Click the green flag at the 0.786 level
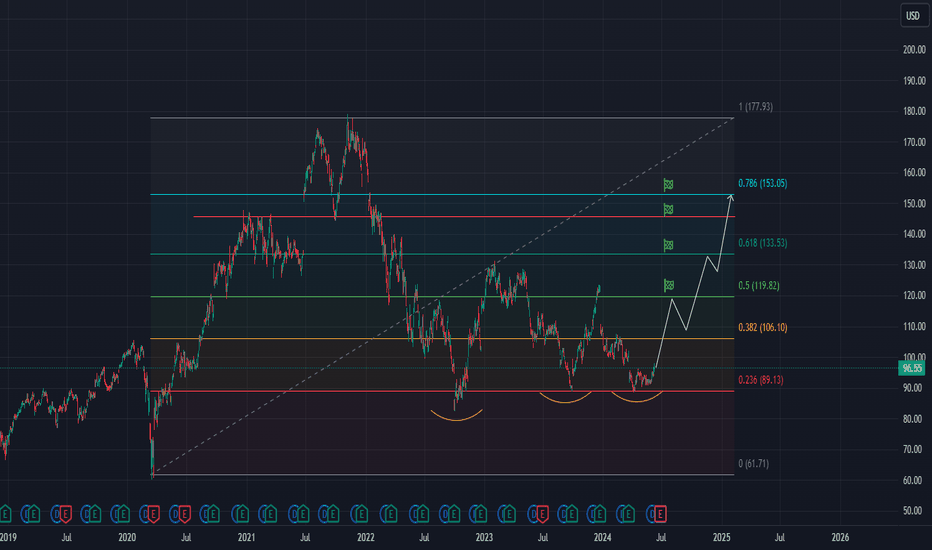 point(668,185)
